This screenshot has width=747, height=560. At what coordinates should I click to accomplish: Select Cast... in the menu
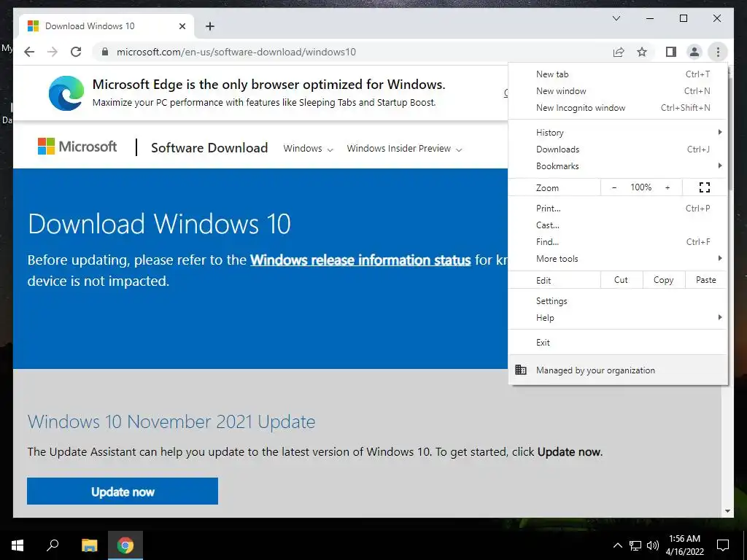coord(617,225)
